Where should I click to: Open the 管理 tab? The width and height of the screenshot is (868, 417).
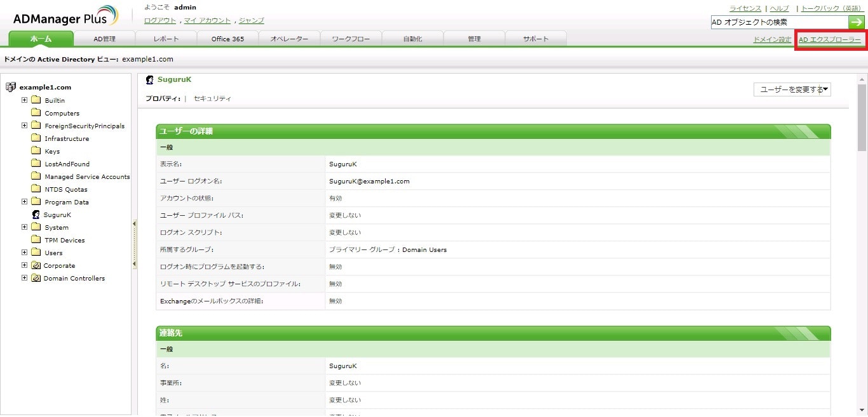(x=474, y=39)
